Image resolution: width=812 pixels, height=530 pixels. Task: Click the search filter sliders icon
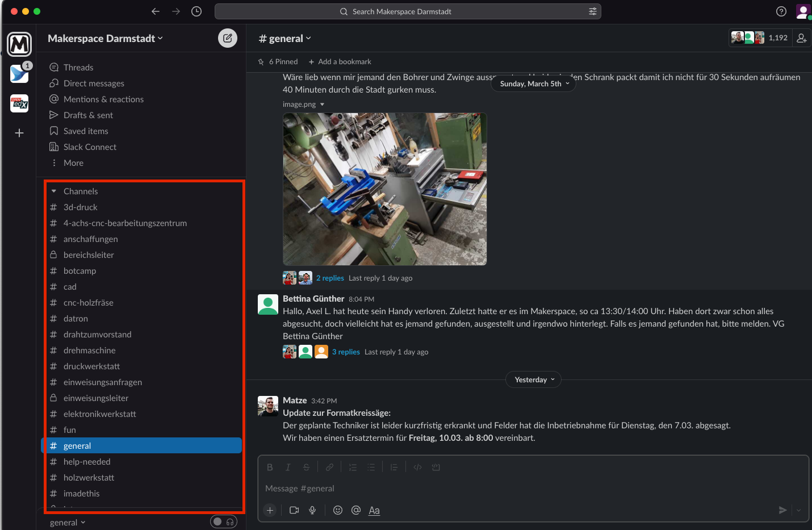[593, 11]
